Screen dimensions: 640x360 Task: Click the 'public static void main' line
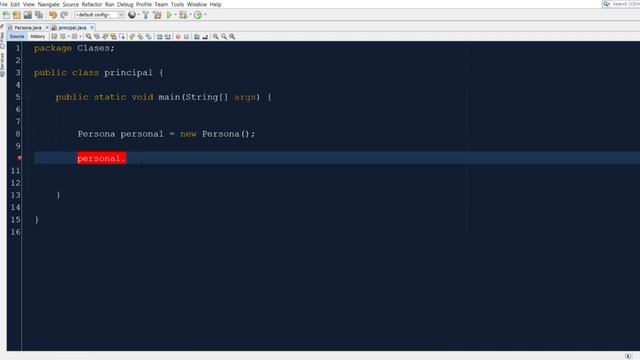[x=163, y=97]
